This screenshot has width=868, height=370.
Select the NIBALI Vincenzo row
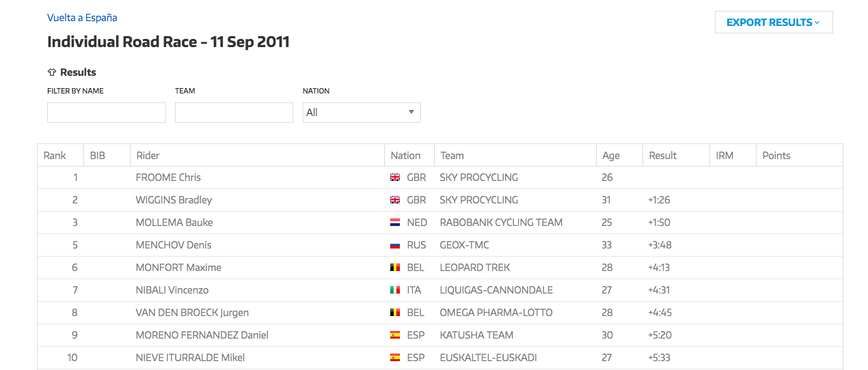[440, 290]
